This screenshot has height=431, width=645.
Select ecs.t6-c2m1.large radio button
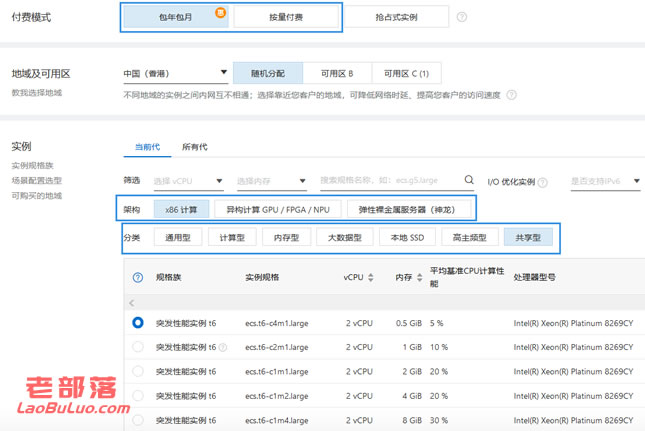click(x=138, y=347)
